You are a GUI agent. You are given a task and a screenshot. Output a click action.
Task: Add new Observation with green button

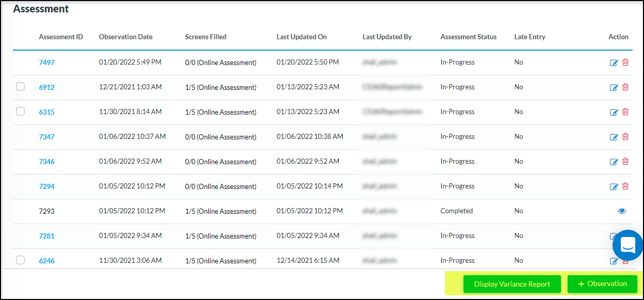[x=602, y=284]
